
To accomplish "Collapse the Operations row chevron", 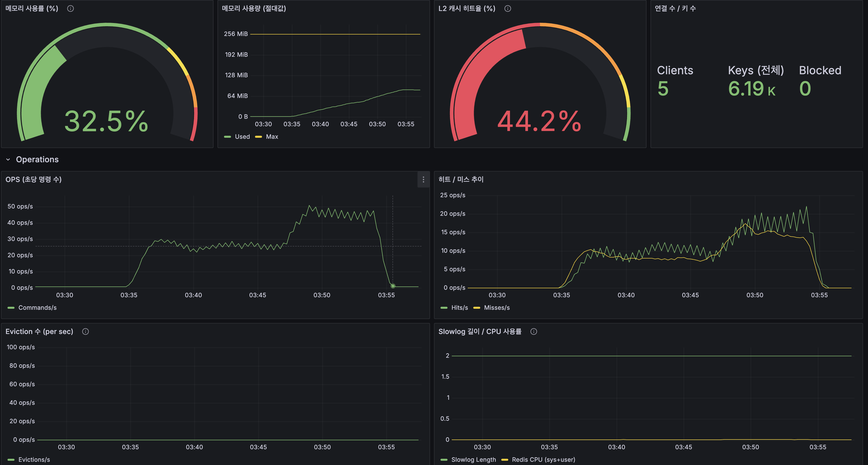I will click(x=8, y=159).
